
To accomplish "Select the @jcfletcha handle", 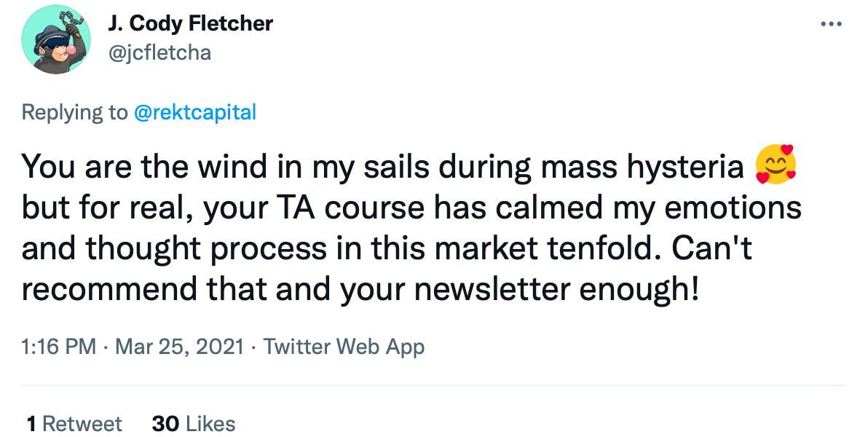I will (162, 52).
